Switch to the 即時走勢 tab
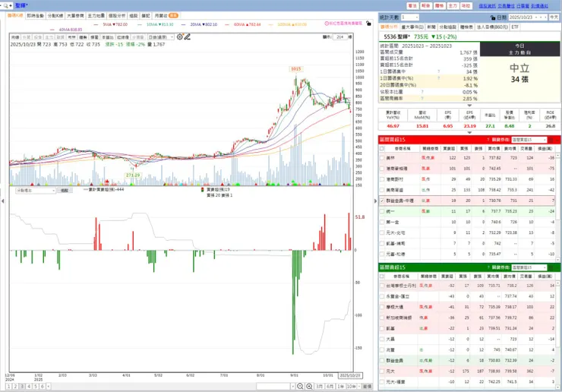This screenshot has height=392, width=562. (x=35, y=16)
